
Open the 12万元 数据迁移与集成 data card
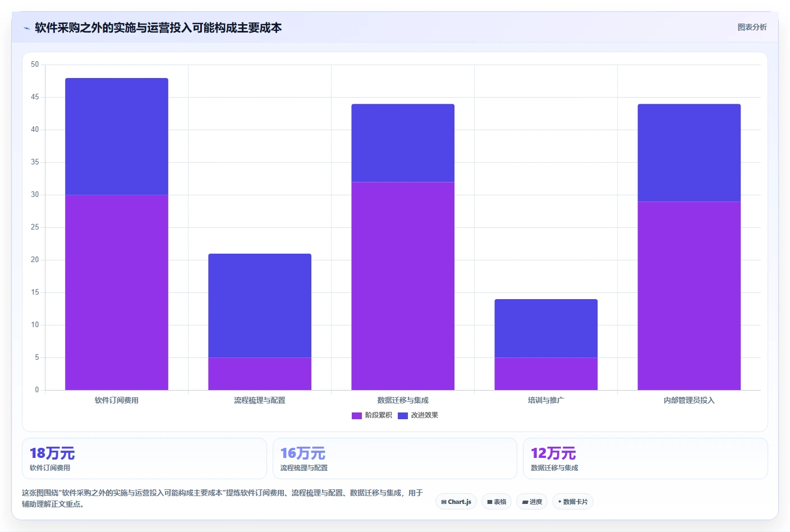[x=645, y=458]
